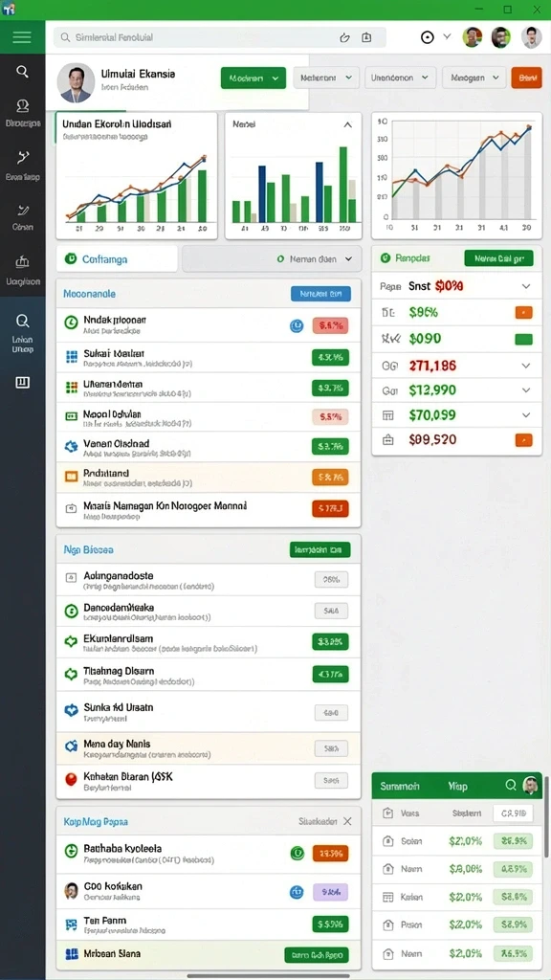Screen dimensions: 551x980
Task: Click the blue button in the Mooonanole header
Action: pos(320,294)
